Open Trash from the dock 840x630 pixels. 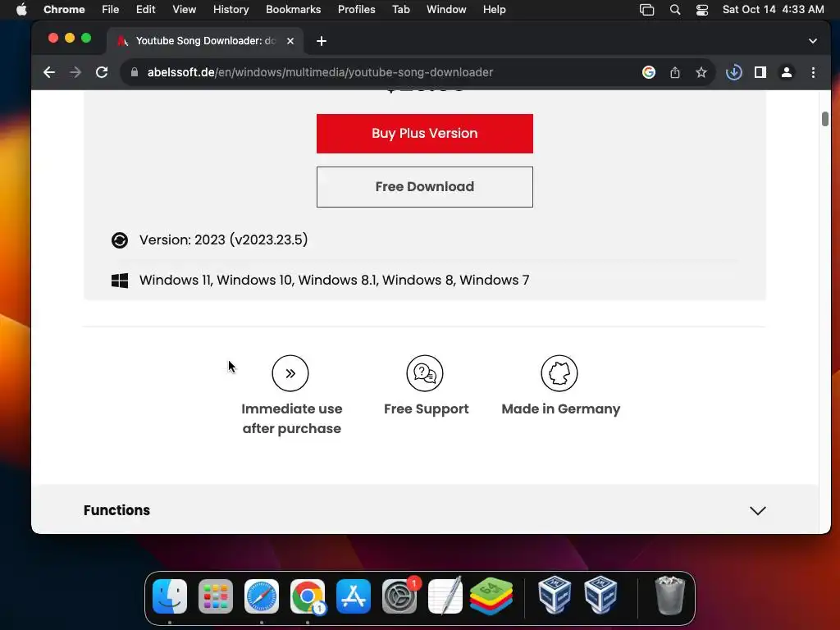tap(669, 596)
